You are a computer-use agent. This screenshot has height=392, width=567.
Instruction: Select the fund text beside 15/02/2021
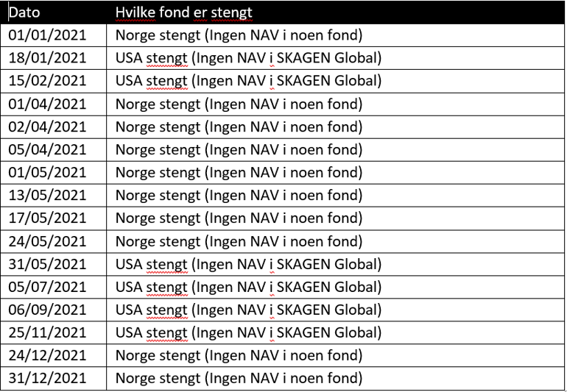pyautogui.click(x=248, y=82)
